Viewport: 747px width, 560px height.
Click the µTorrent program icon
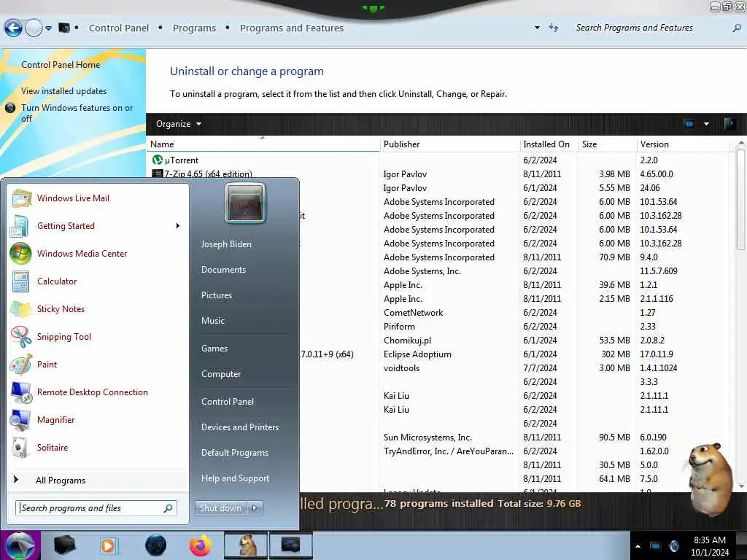(158, 160)
